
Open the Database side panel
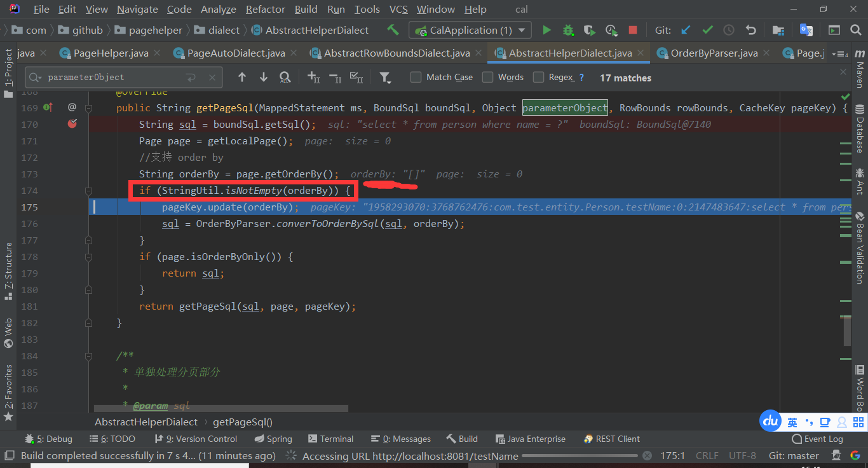pyautogui.click(x=859, y=129)
